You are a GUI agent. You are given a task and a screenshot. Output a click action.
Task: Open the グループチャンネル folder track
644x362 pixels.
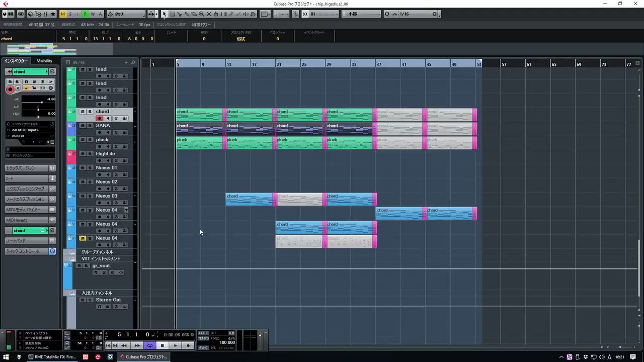97,252
